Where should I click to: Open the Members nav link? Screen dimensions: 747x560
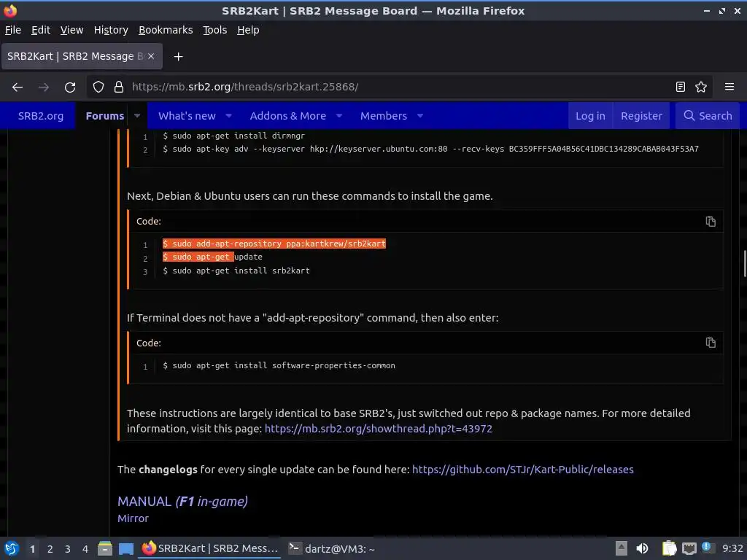click(x=384, y=116)
